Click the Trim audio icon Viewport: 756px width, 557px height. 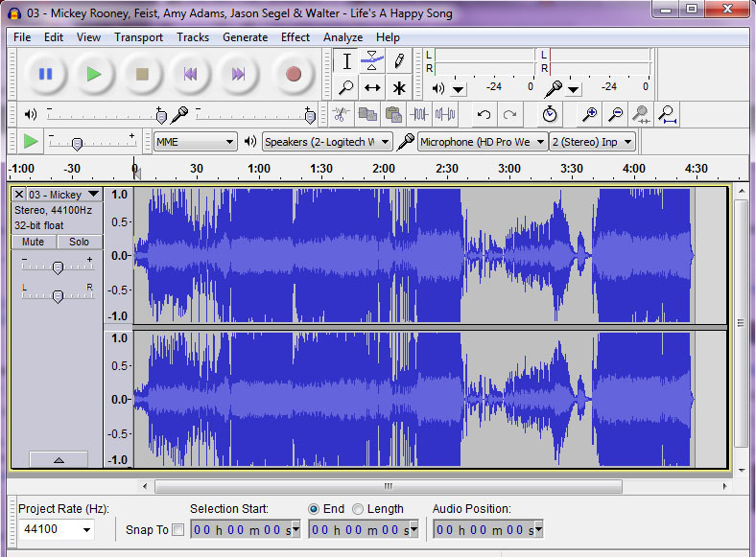(419, 115)
